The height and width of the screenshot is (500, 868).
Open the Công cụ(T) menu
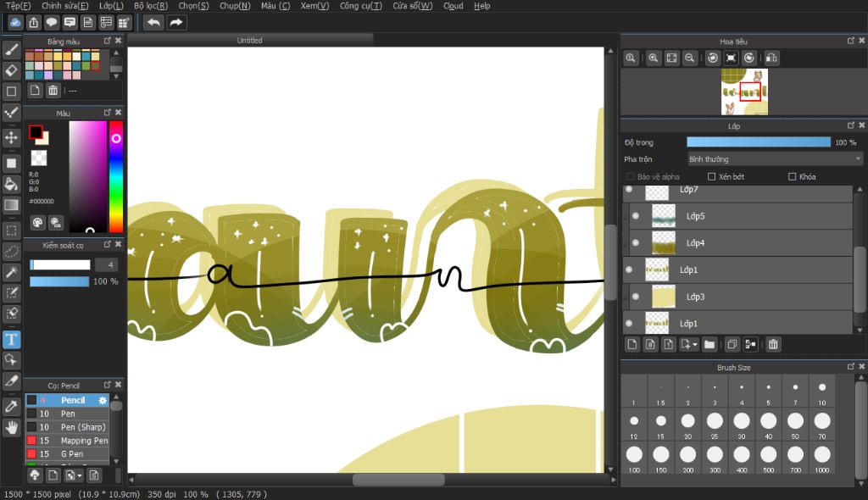pos(360,6)
